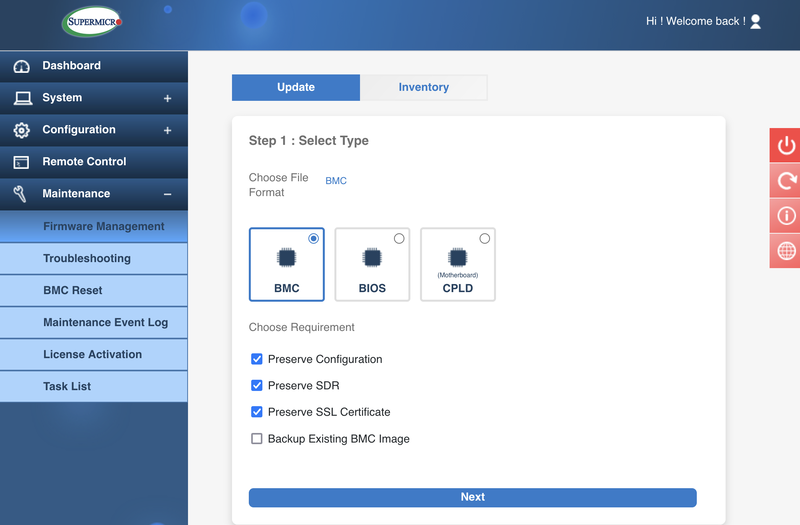Expand System menu with plus sign
The image size is (800, 525).
pos(167,98)
